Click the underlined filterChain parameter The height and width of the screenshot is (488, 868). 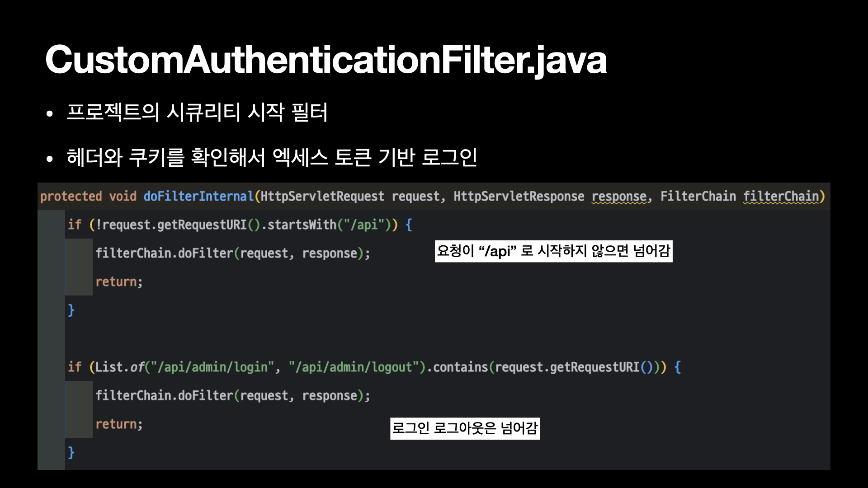tap(781, 197)
